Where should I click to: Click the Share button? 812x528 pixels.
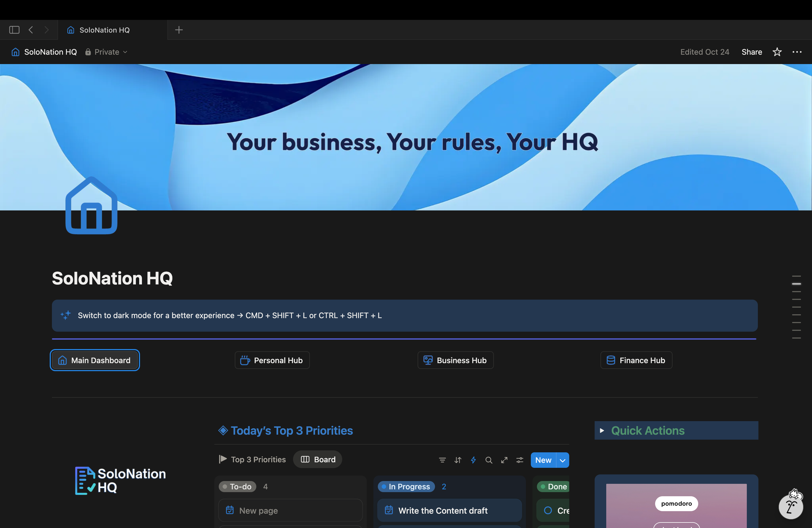pyautogui.click(x=752, y=52)
